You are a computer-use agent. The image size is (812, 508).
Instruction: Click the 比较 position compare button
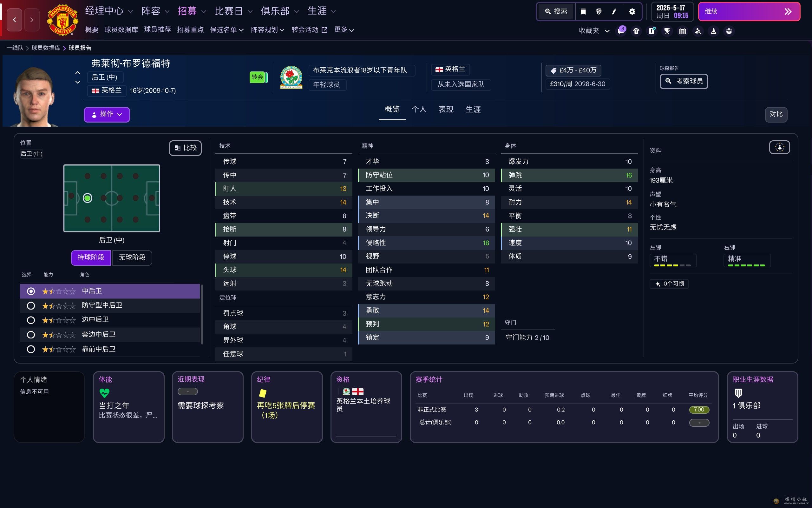(185, 148)
